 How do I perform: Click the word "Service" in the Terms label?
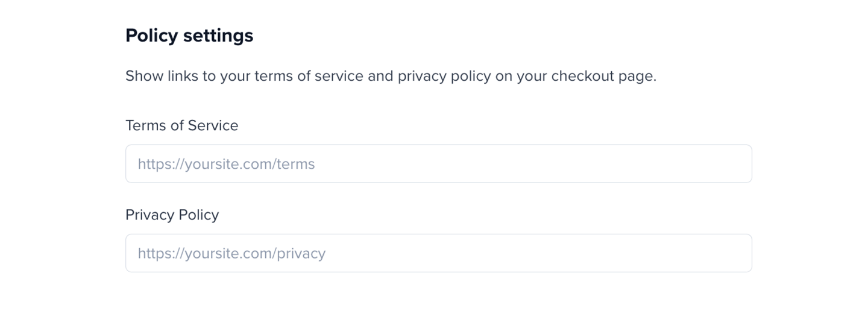tap(213, 125)
